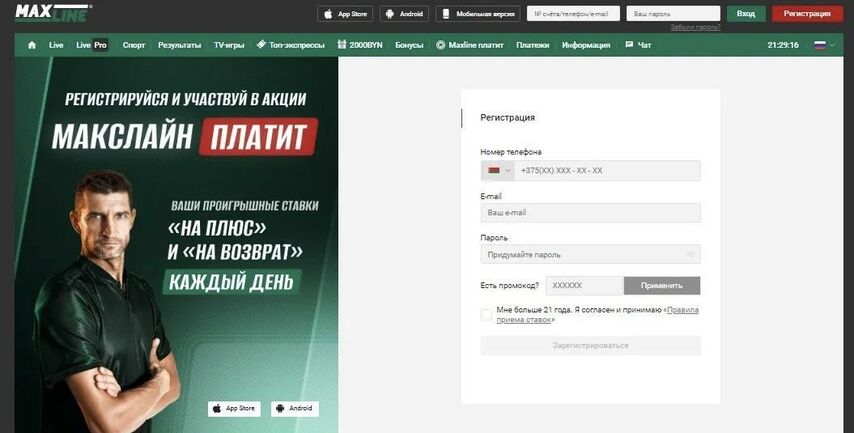
Task: Expand the phone country code flag dropdown
Action: (x=498, y=170)
